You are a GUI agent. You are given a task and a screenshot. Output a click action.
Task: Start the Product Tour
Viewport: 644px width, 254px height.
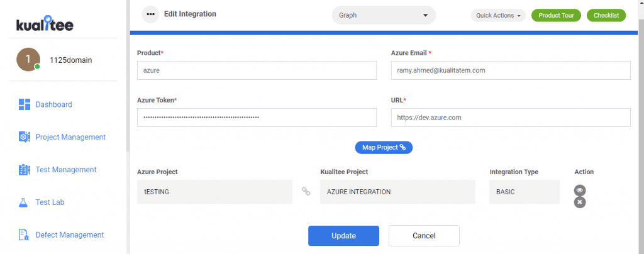pyautogui.click(x=556, y=15)
